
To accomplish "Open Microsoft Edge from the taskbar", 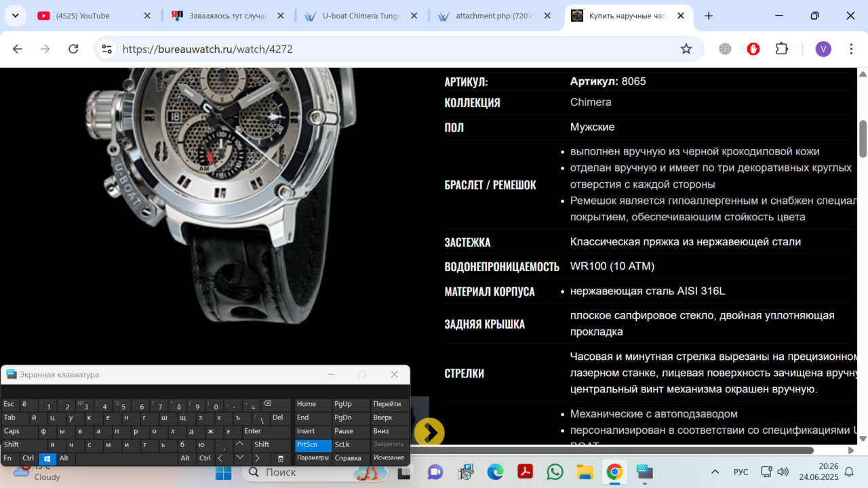I will pos(495,472).
